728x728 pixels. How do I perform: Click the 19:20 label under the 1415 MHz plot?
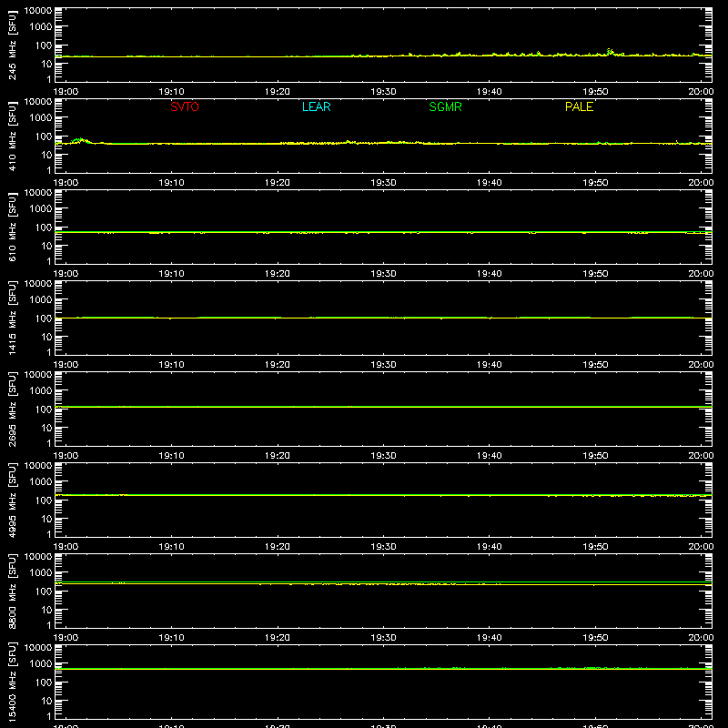tap(278, 365)
